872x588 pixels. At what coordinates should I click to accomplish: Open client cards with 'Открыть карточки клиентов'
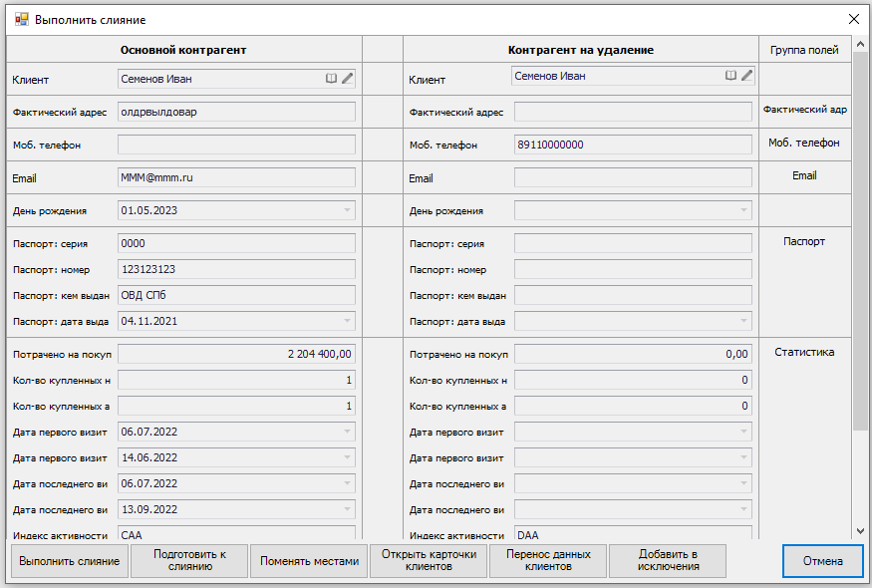click(x=429, y=561)
